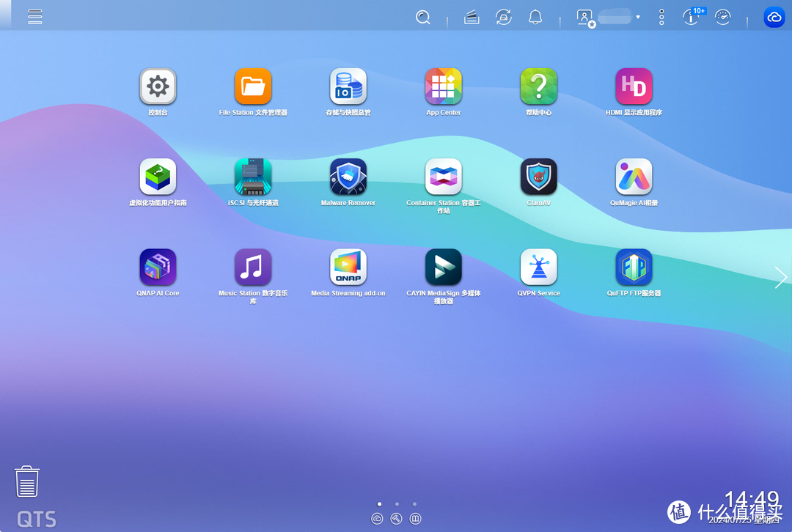Open the info icon with 10+ badge

click(x=693, y=17)
